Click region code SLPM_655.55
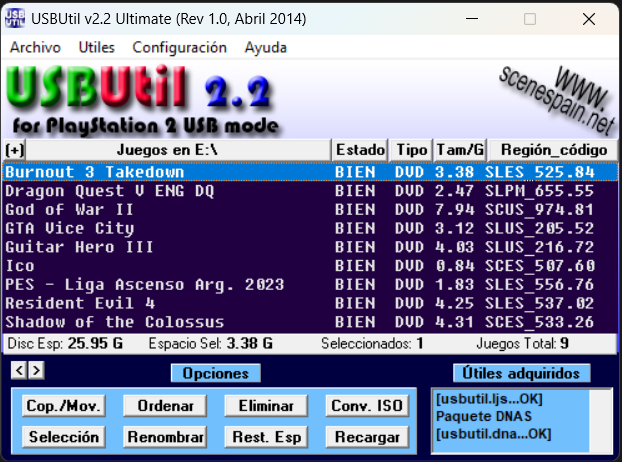Viewport: 622px width, 462px height. point(539,191)
